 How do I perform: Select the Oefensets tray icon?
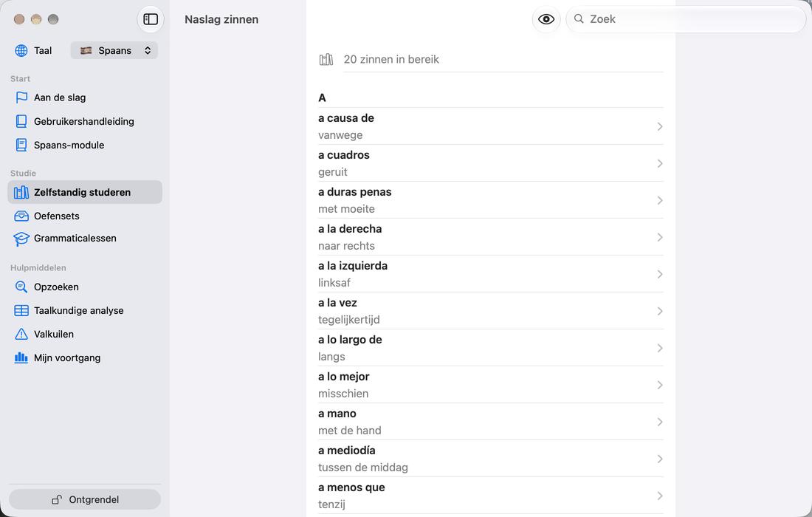(x=21, y=216)
